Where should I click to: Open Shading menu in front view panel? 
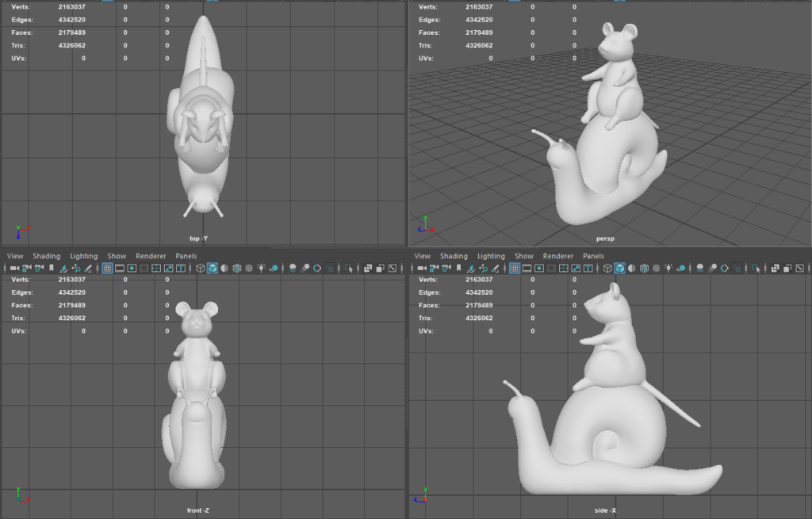tap(46, 256)
